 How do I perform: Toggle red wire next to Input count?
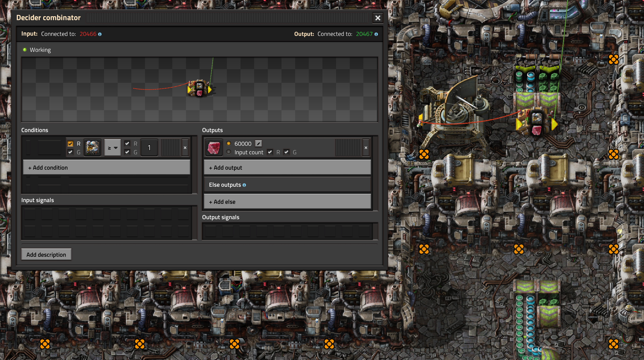coord(270,152)
